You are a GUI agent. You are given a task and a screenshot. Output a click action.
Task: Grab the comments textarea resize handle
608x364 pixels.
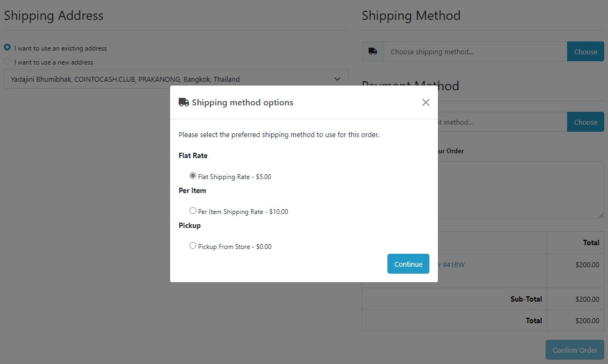(x=601, y=215)
